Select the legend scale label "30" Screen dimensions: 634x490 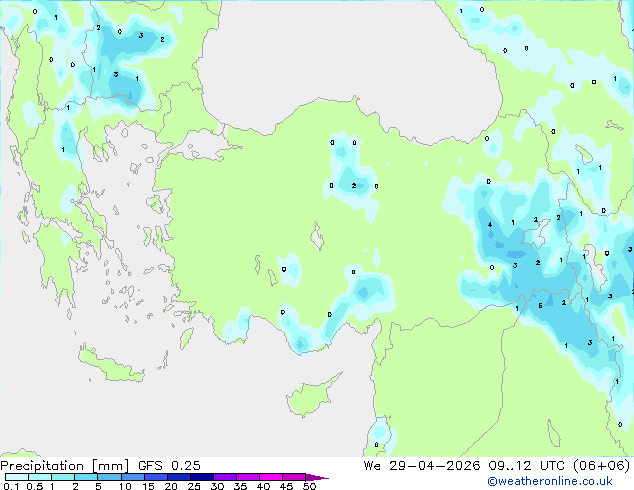(x=217, y=486)
